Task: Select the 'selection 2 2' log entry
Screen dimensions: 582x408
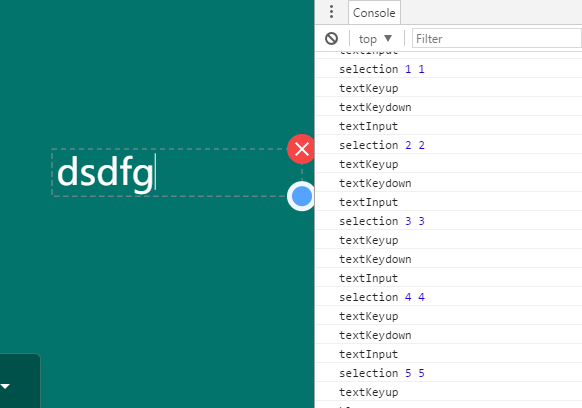Action: click(448, 145)
